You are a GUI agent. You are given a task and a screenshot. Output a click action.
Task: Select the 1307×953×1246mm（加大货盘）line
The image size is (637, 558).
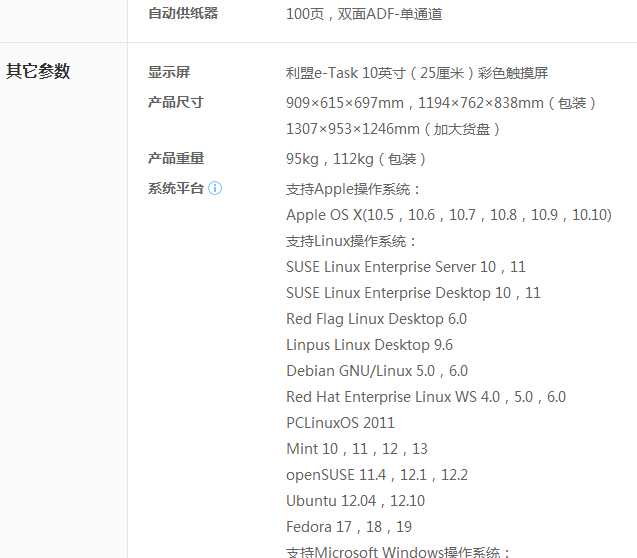(x=393, y=129)
